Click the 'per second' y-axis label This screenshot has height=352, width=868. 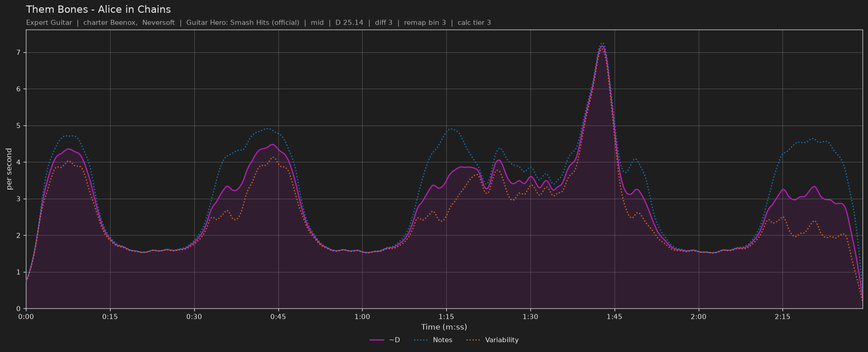point(9,169)
